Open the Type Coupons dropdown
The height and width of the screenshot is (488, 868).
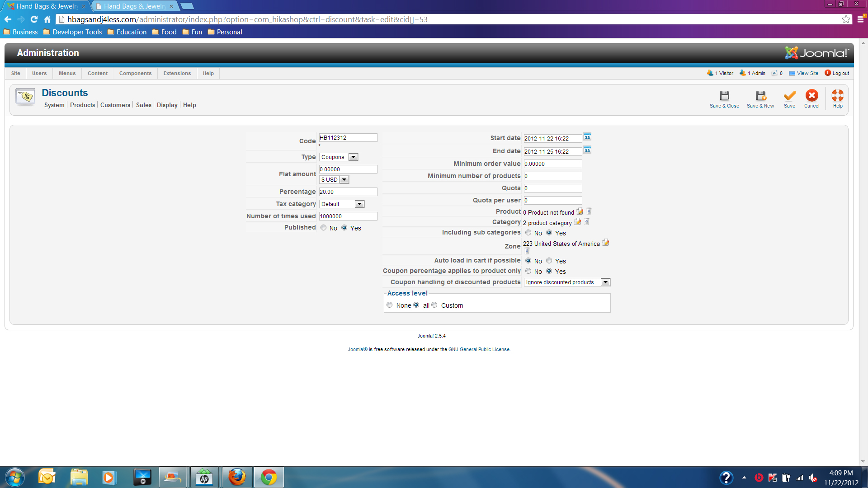tap(339, 157)
